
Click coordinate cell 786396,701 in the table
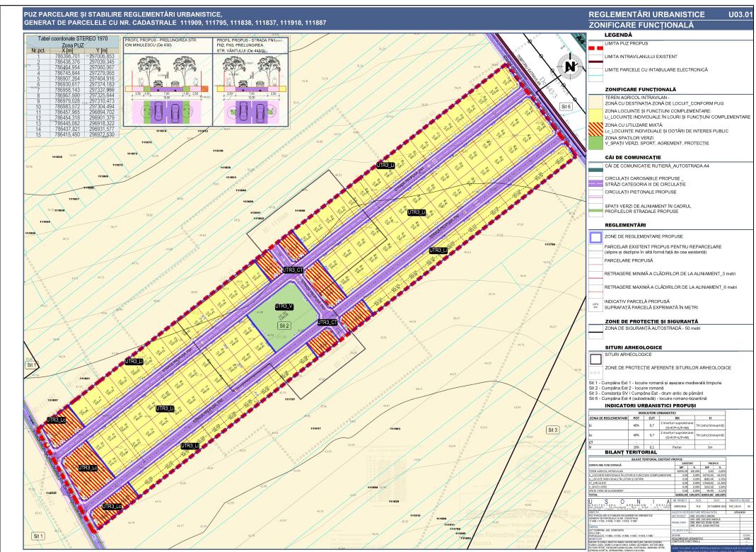tap(67, 57)
